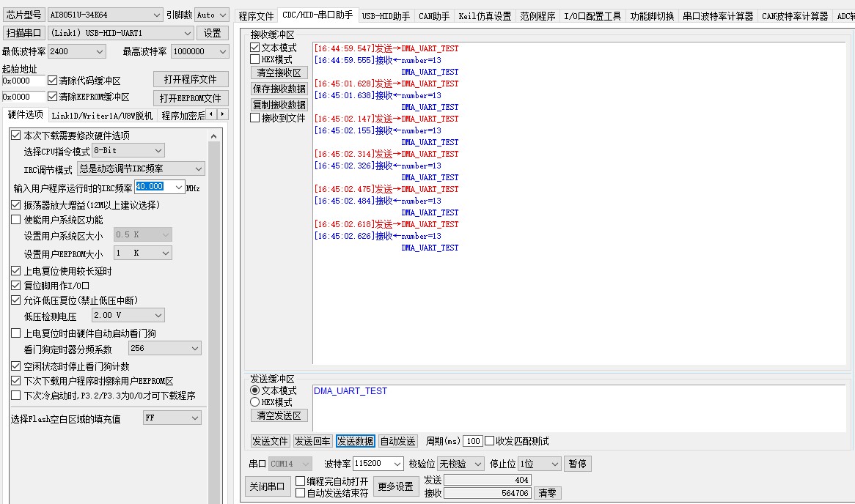Toggle receive 文本模式 checkbox
This screenshot has height=504, width=855.
pos(255,48)
